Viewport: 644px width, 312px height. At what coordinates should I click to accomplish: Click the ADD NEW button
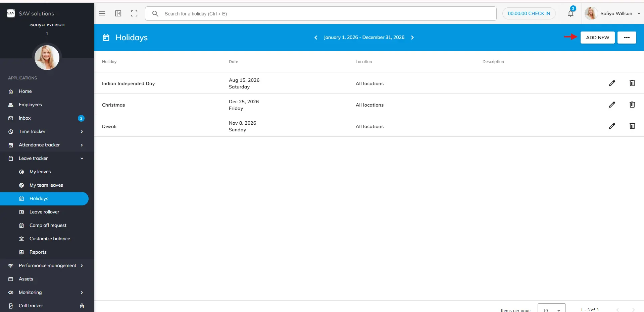pyautogui.click(x=597, y=38)
